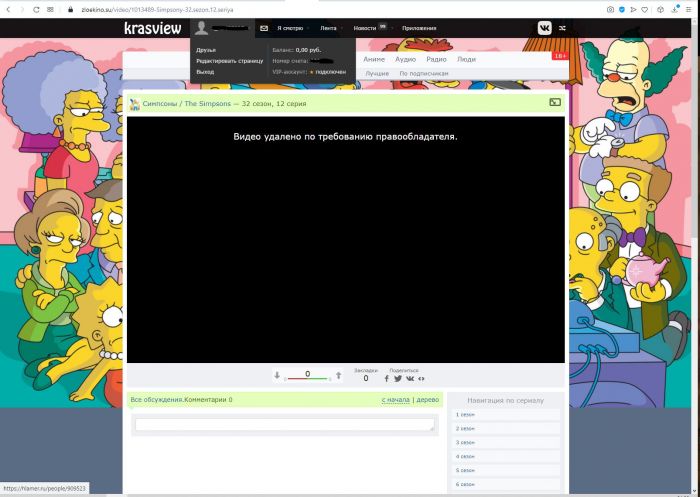Select the Лучшие sub-tab
The height and width of the screenshot is (497, 700).
point(377,73)
